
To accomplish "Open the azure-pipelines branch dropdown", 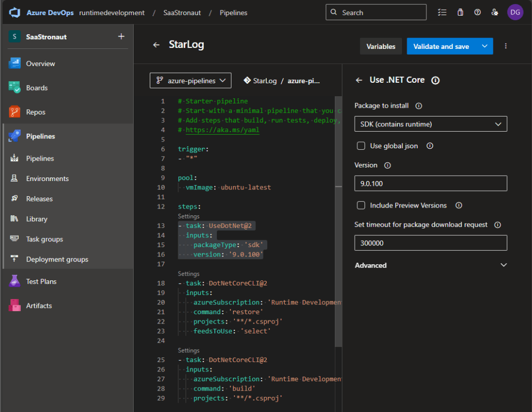I will click(190, 81).
